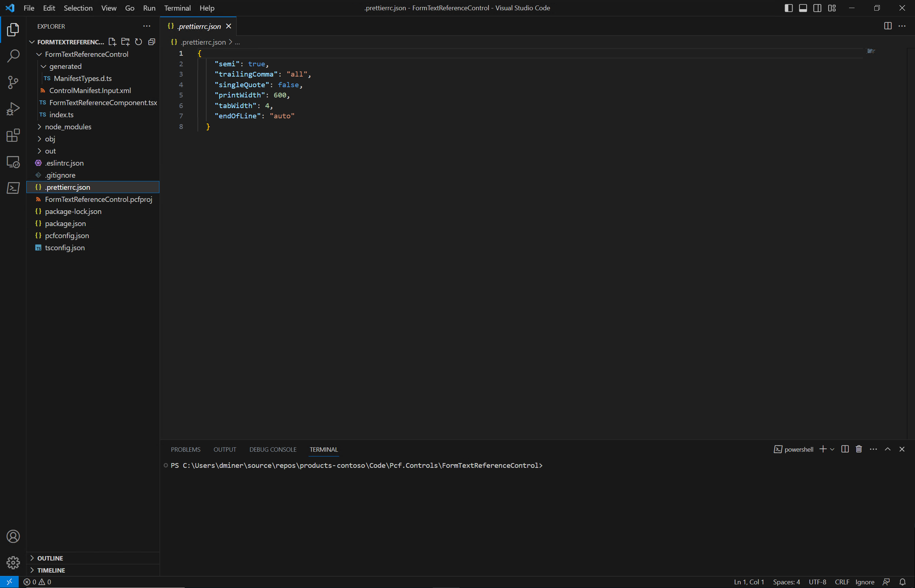This screenshot has width=915, height=588.
Task: Toggle secondary side bar visibility
Action: [817, 8]
